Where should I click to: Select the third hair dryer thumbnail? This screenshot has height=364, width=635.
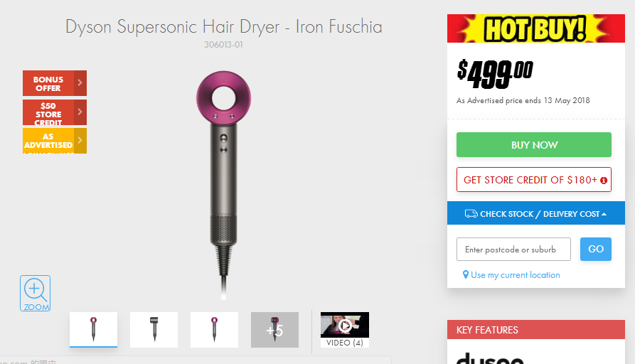[214, 330]
